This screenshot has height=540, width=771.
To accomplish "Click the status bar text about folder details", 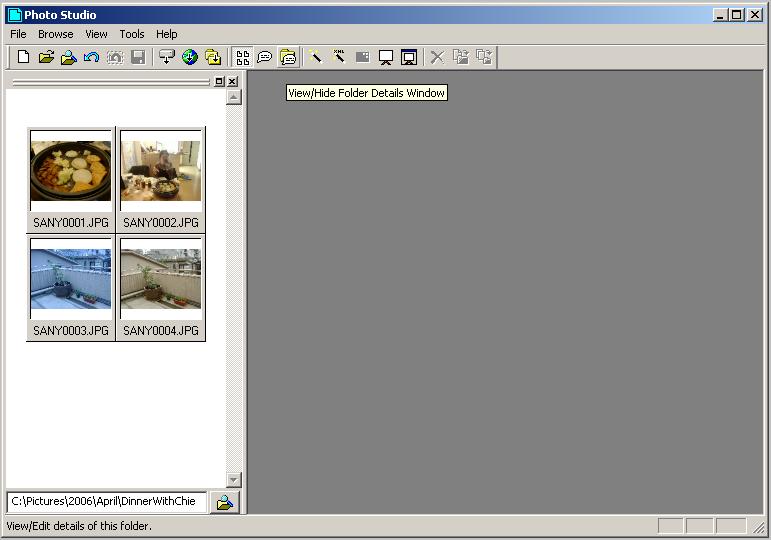I will [79, 526].
